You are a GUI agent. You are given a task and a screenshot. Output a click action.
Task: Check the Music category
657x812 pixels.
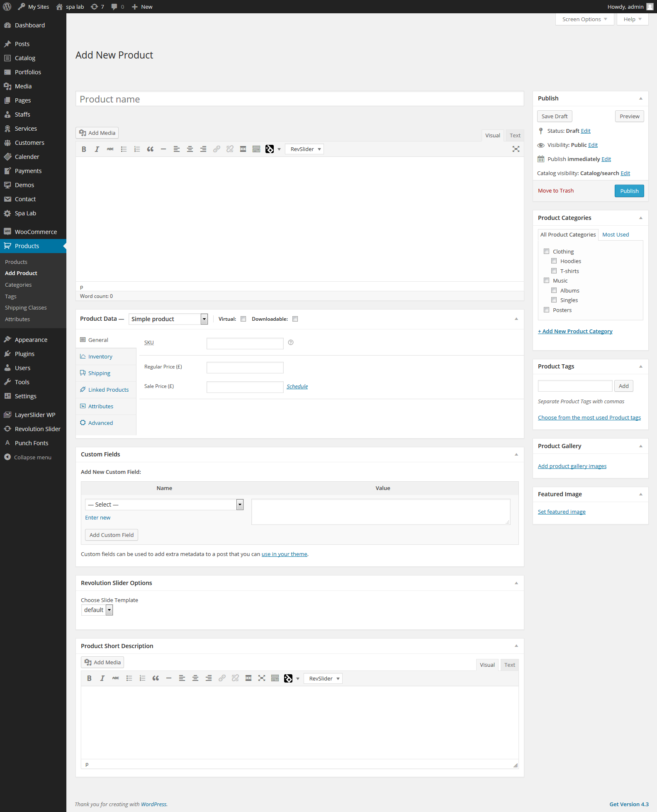pyautogui.click(x=547, y=280)
